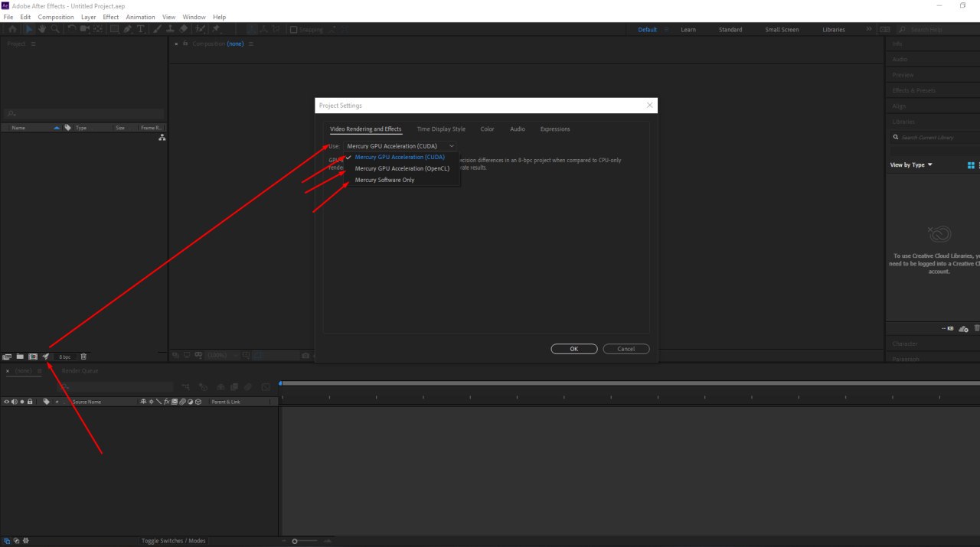
Task: Expand Layer Switches pane icon in timeline
Action: 7,541
